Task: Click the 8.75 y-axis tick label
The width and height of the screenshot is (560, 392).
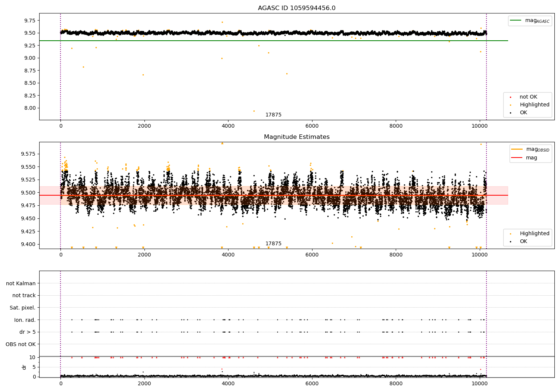Action: [29, 71]
